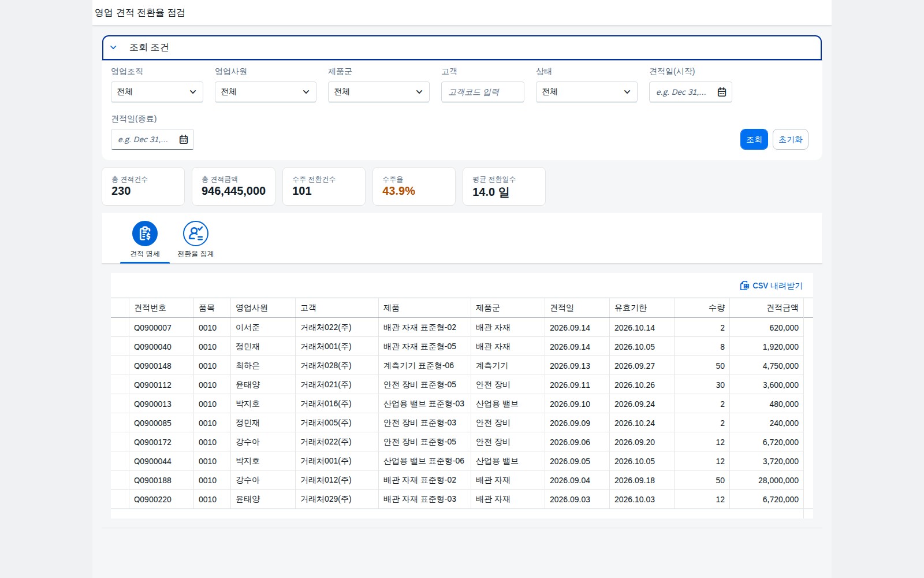This screenshot has width=924, height=578.
Task: Sort by 제품 column header
Action: [x=425, y=308]
